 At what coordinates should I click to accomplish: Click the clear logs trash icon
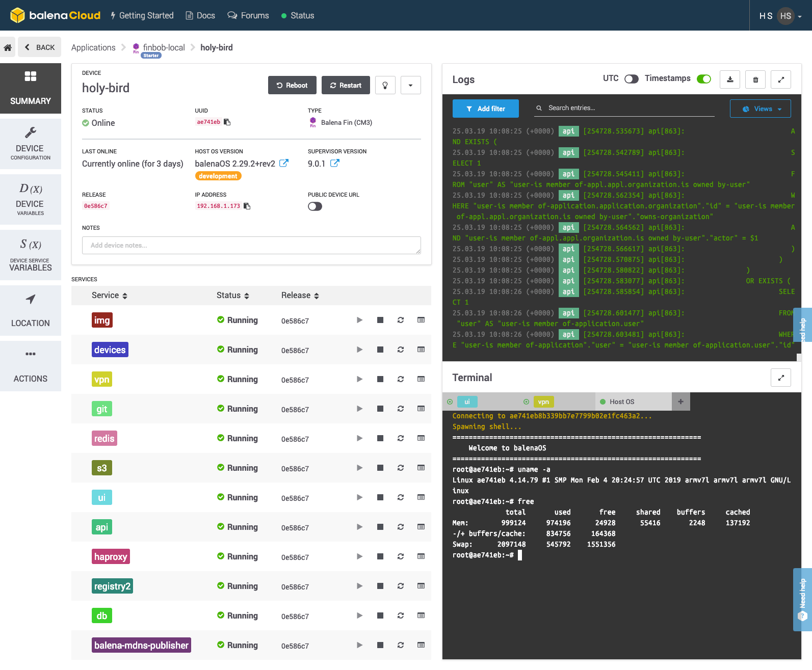click(755, 79)
